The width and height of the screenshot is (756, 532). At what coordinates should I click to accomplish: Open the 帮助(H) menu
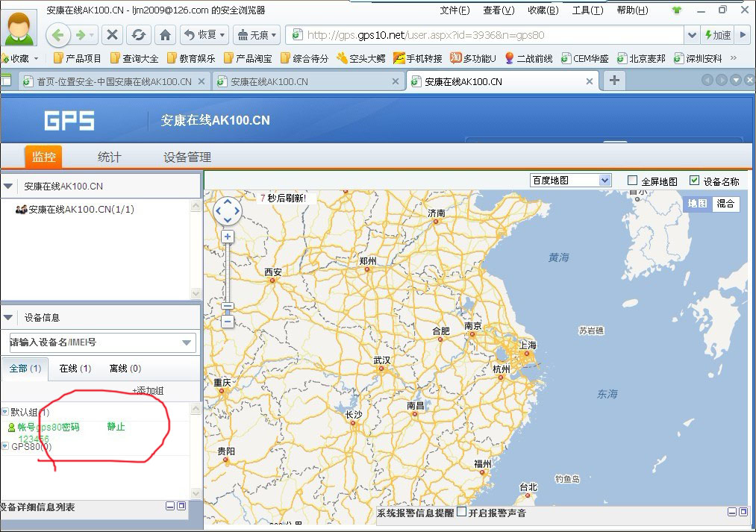click(x=632, y=10)
